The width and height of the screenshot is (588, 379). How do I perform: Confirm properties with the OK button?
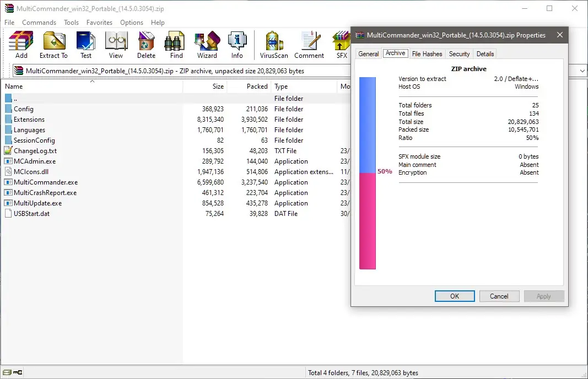(454, 296)
